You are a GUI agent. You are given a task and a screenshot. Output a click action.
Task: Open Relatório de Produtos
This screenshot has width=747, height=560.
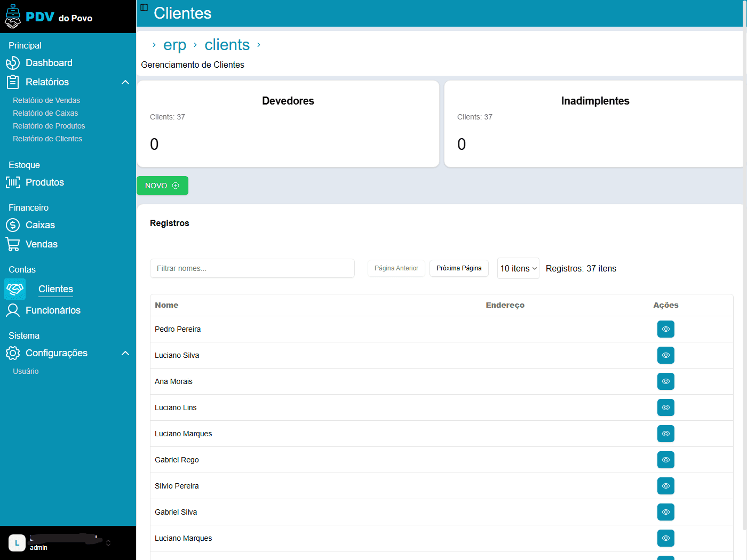pyautogui.click(x=49, y=126)
